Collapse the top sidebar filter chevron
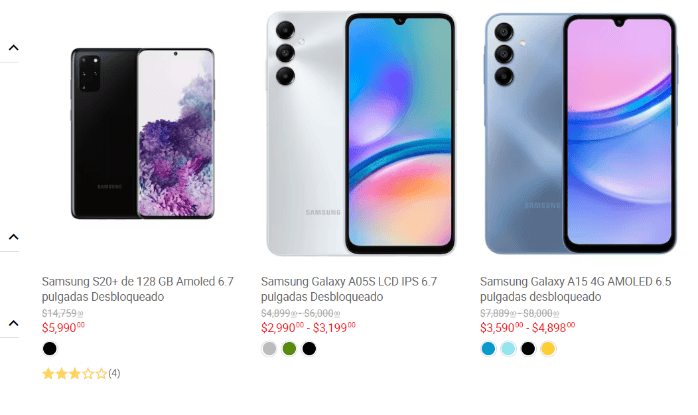Image resolution: width=698 pixels, height=415 pixels. 13,48
